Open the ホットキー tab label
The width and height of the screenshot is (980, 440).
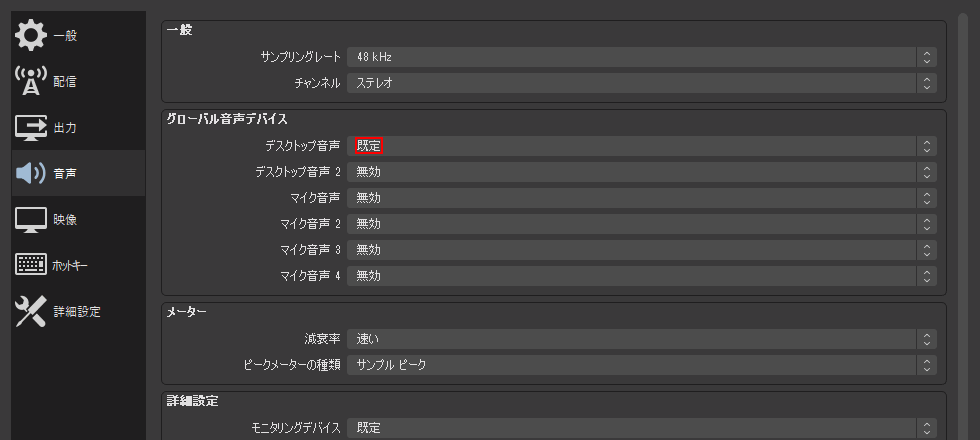pyautogui.click(x=70, y=266)
